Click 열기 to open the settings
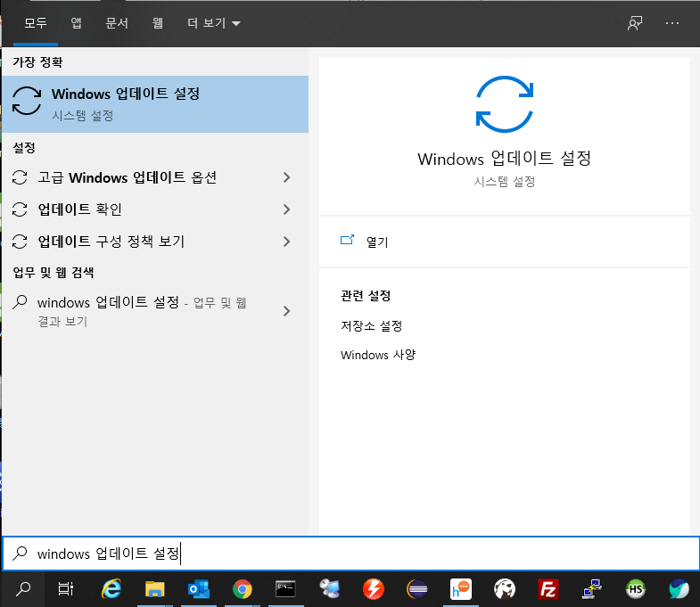The height and width of the screenshot is (607, 700). [x=377, y=242]
